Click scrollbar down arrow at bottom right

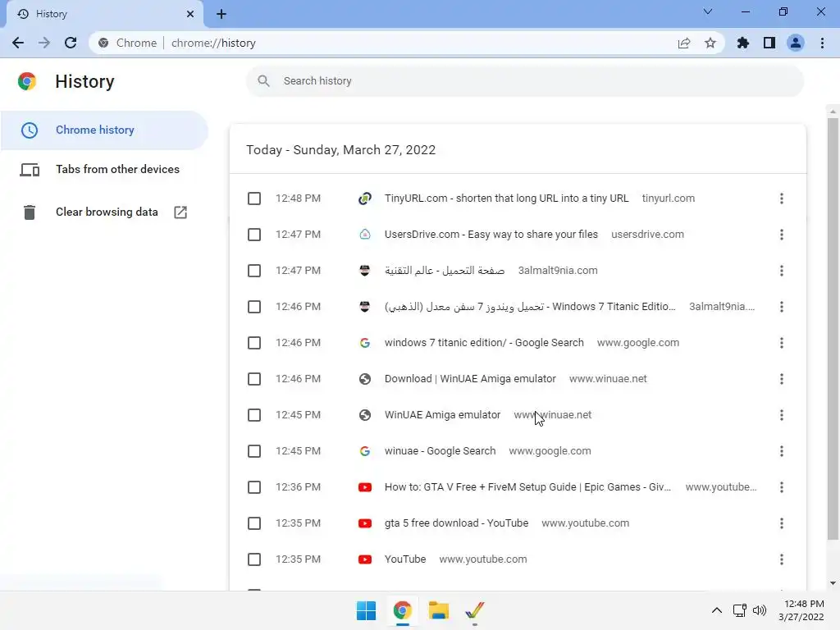point(833,583)
